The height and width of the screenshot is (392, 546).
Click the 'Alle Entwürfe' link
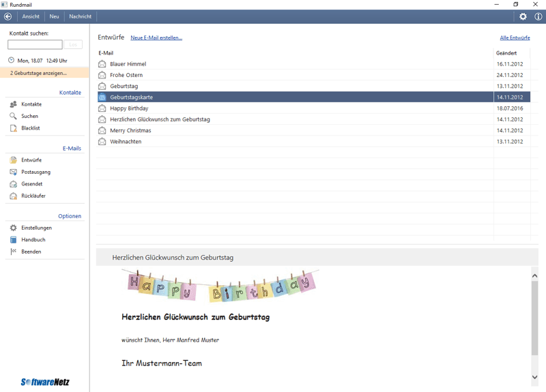[515, 38]
